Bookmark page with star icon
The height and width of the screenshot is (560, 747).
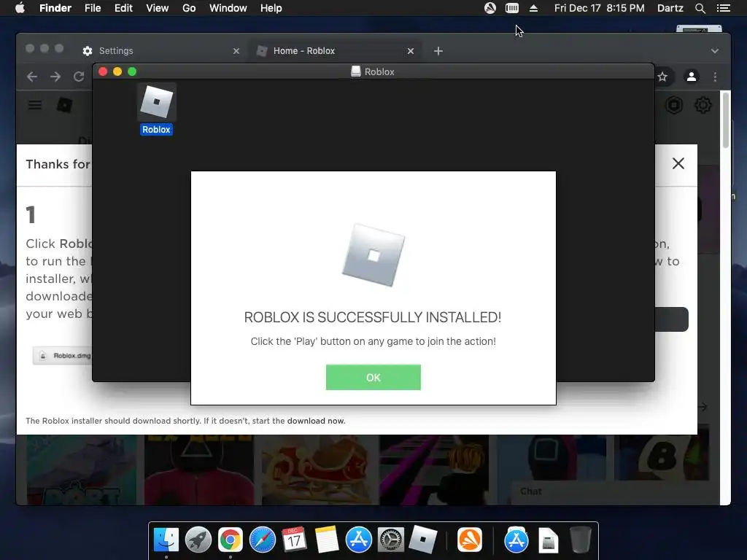pos(662,77)
